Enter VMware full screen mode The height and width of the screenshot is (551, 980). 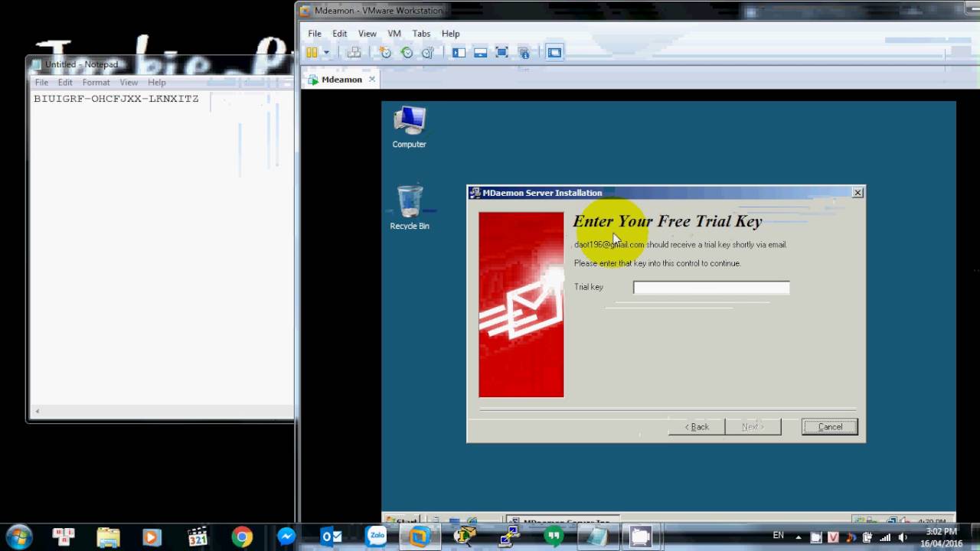pos(501,53)
